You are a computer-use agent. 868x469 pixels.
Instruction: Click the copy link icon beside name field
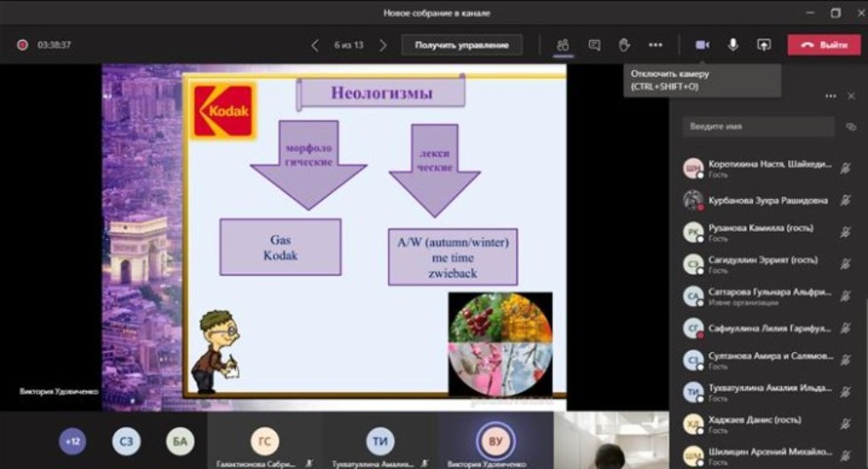(851, 127)
